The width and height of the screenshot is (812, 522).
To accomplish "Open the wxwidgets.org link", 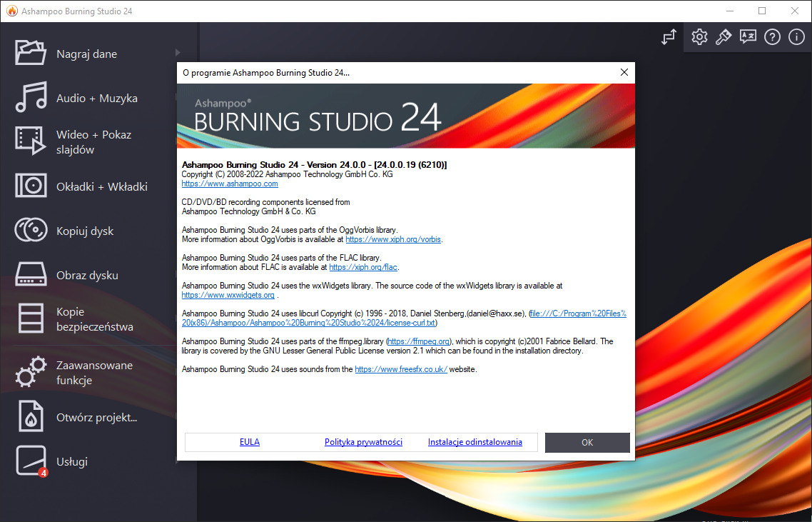I will point(228,296).
